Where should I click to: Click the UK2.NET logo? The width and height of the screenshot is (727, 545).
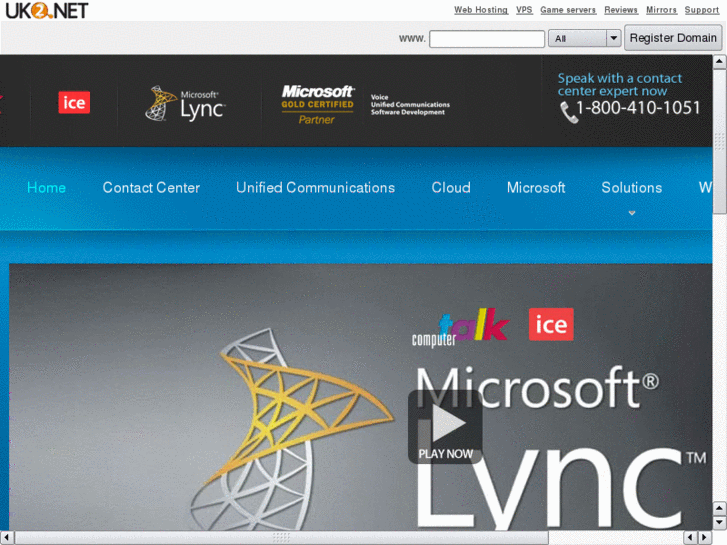pyautogui.click(x=46, y=10)
